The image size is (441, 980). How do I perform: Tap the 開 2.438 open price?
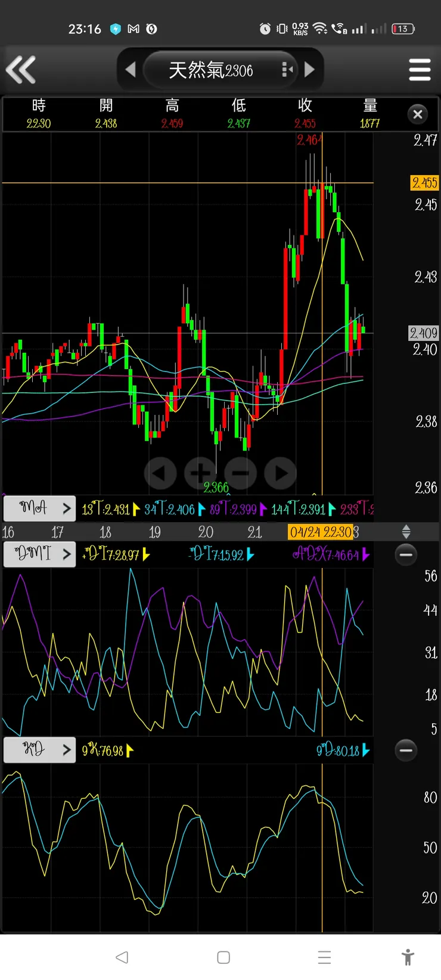pos(106,114)
